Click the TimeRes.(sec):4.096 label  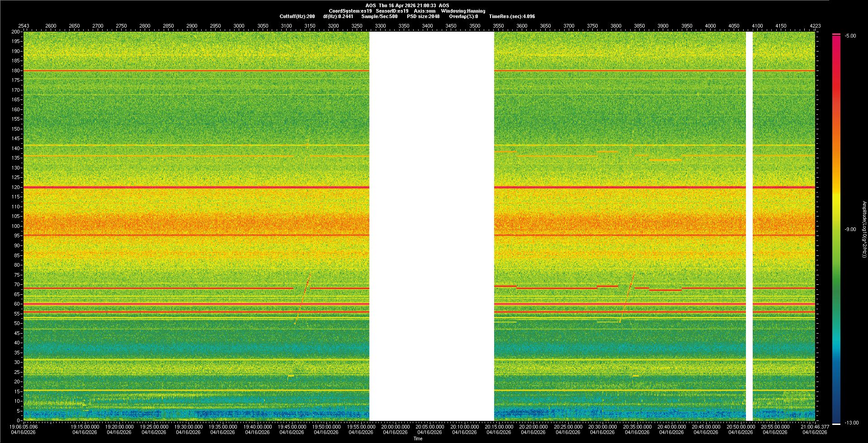[512, 16]
